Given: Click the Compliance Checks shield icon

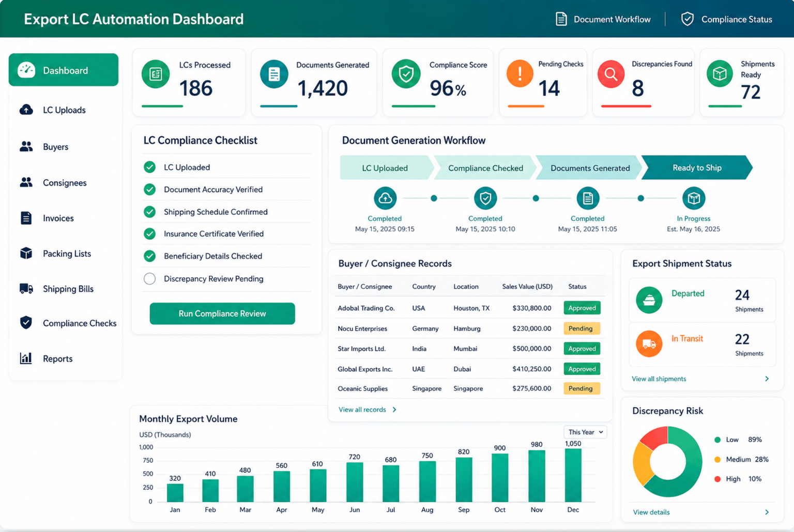Looking at the screenshot, I should [26, 323].
